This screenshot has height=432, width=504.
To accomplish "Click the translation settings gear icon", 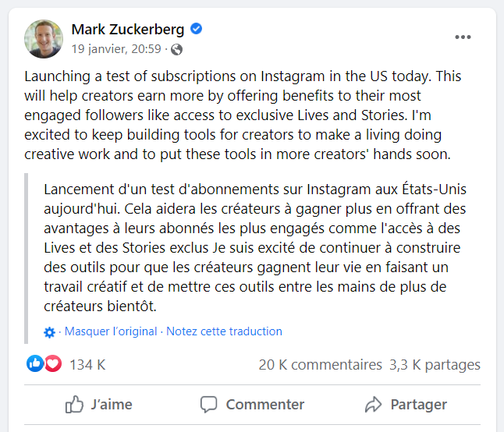I will pos(50,332).
